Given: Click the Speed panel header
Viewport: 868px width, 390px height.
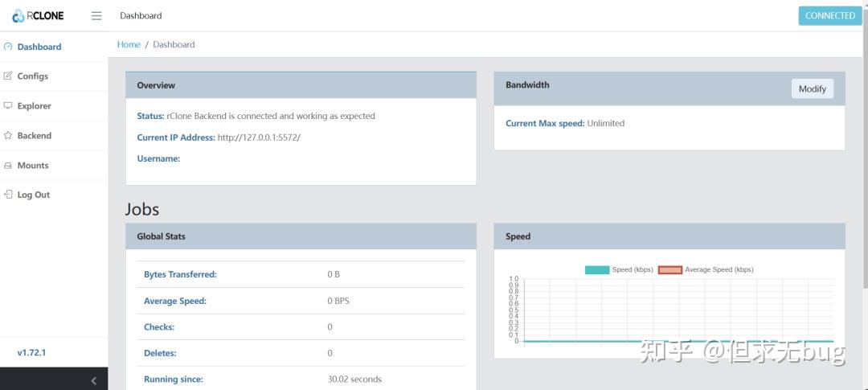Looking at the screenshot, I should (669, 236).
